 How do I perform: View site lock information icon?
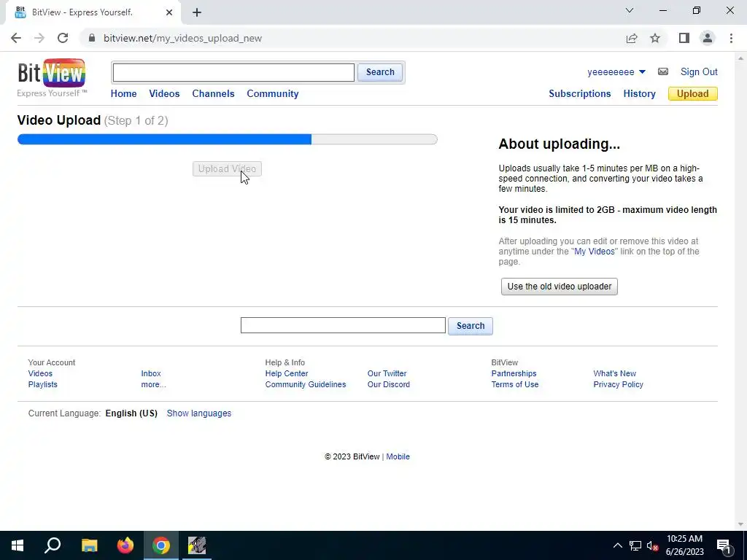92,38
